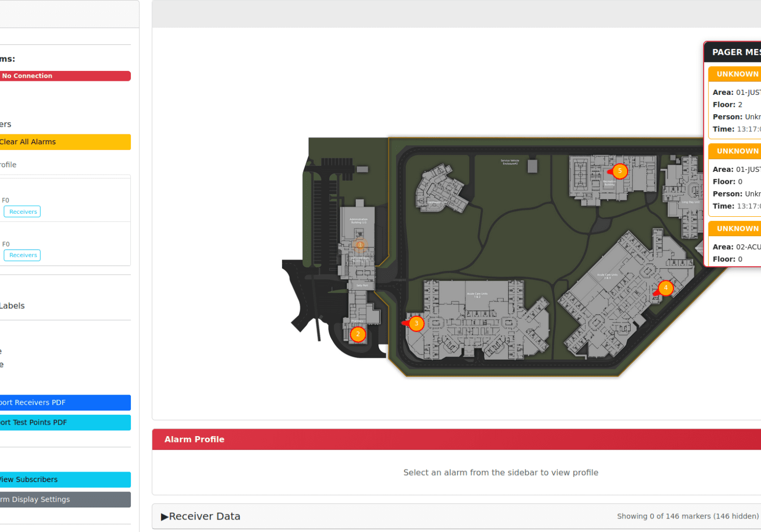Click the Long Stay Unit label on map
Screen dimensions: 761x532
[691, 202]
